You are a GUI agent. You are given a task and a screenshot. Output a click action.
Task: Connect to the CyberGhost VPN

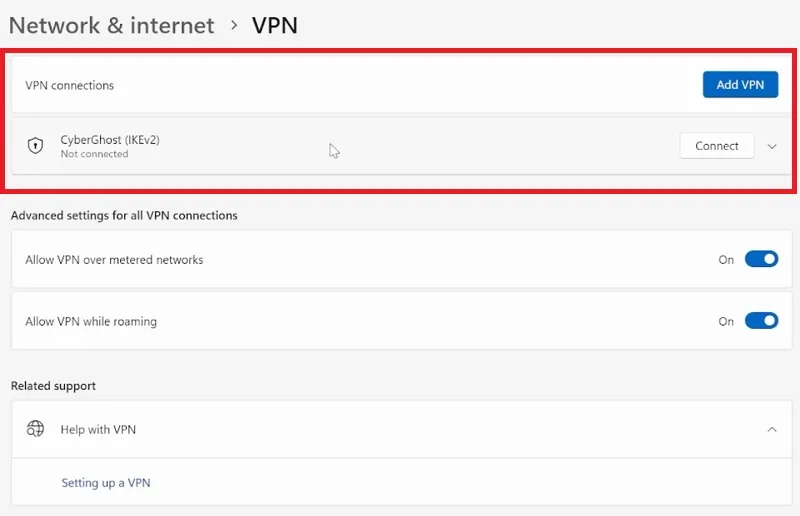point(716,146)
